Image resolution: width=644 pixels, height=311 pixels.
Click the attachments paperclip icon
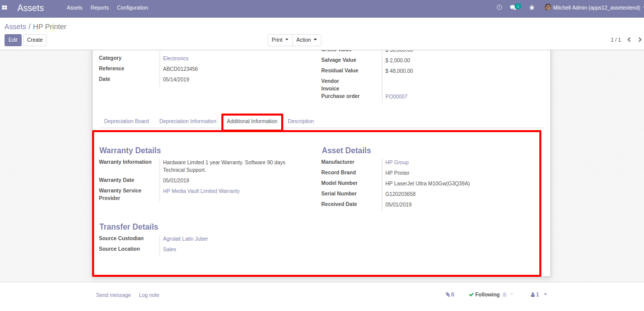[x=448, y=295]
